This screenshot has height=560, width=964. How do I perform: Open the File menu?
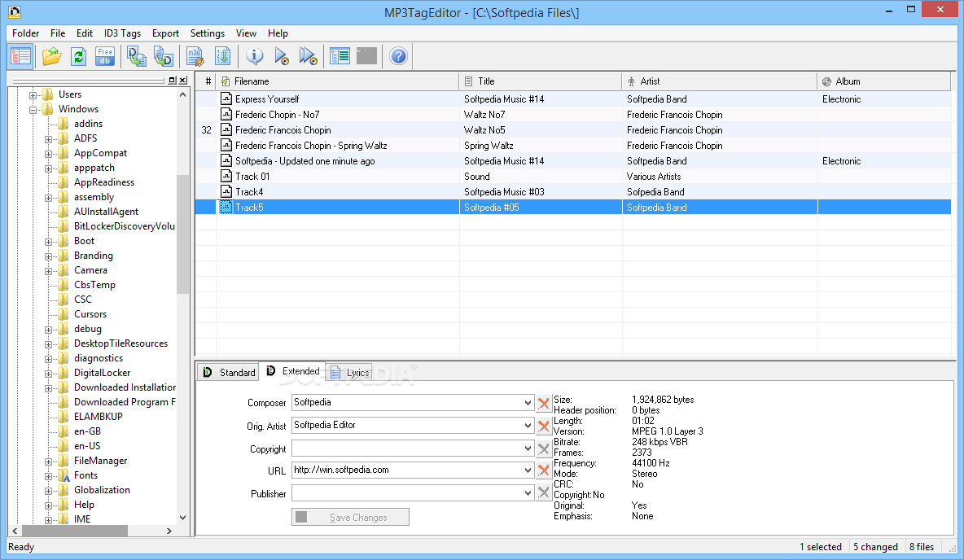(58, 33)
